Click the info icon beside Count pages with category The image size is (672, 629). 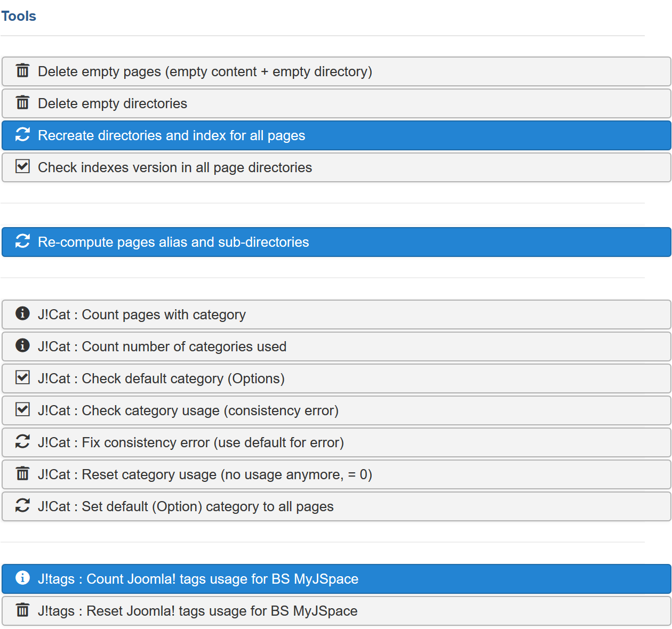pos(22,313)
